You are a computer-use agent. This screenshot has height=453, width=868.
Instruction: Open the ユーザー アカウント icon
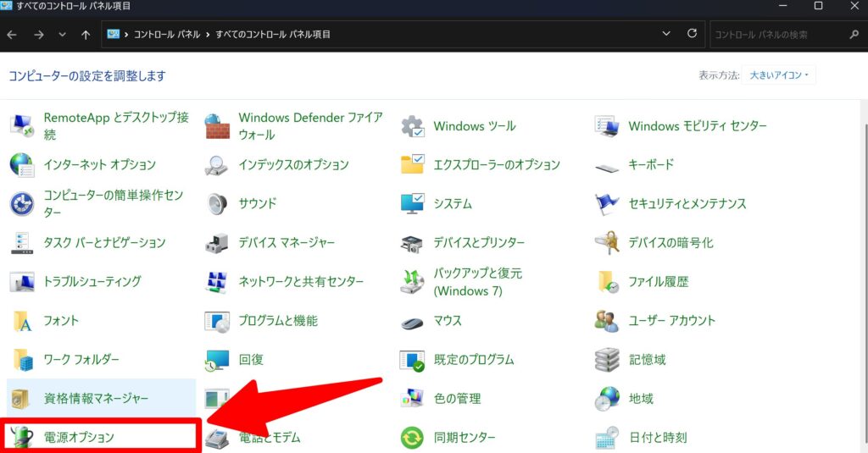tap(607, 321)
